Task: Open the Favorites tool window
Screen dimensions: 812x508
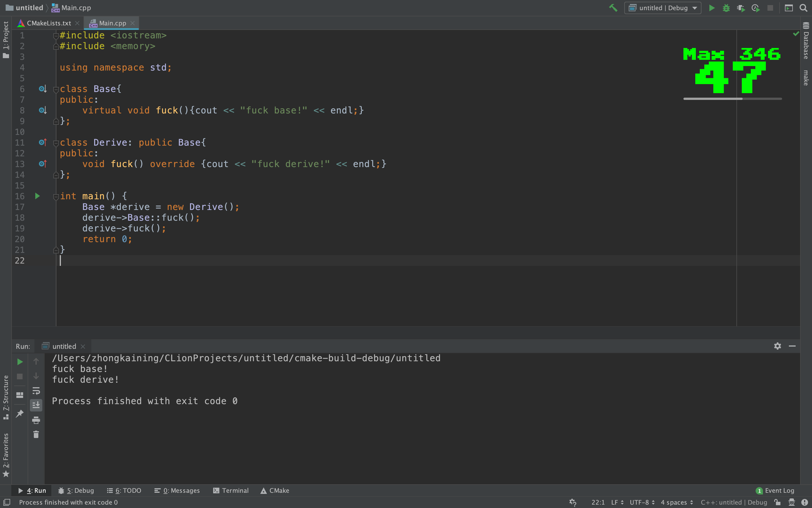Action: [6, 455]
